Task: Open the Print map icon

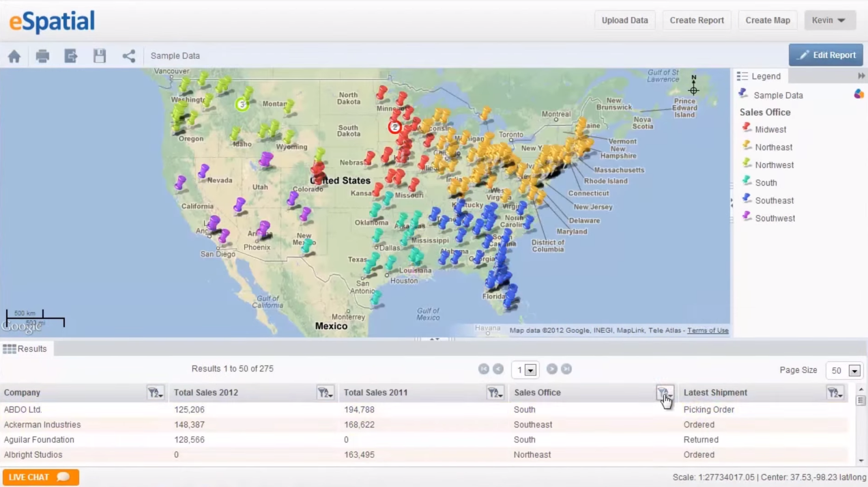Action: tap(42, 55)
